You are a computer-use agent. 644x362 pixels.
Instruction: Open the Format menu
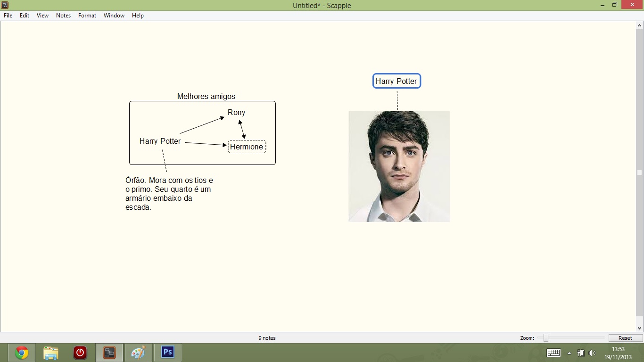87,16
